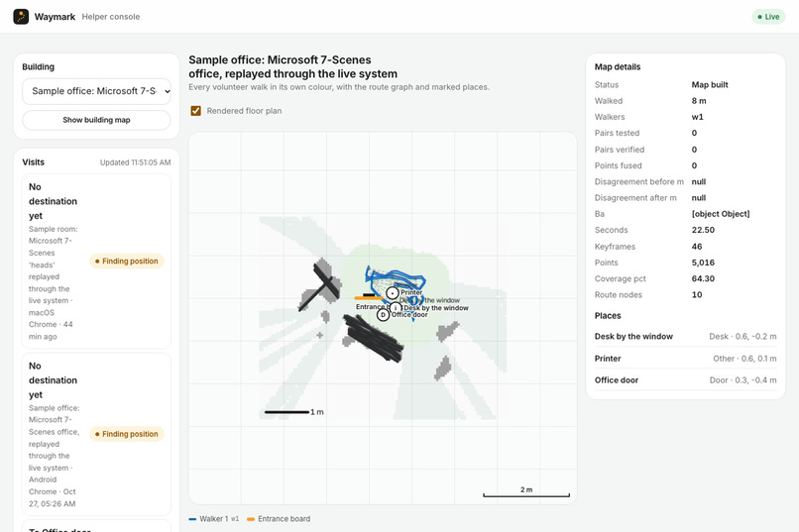Click the '1 m' floor plan scale label

[317, 412]
